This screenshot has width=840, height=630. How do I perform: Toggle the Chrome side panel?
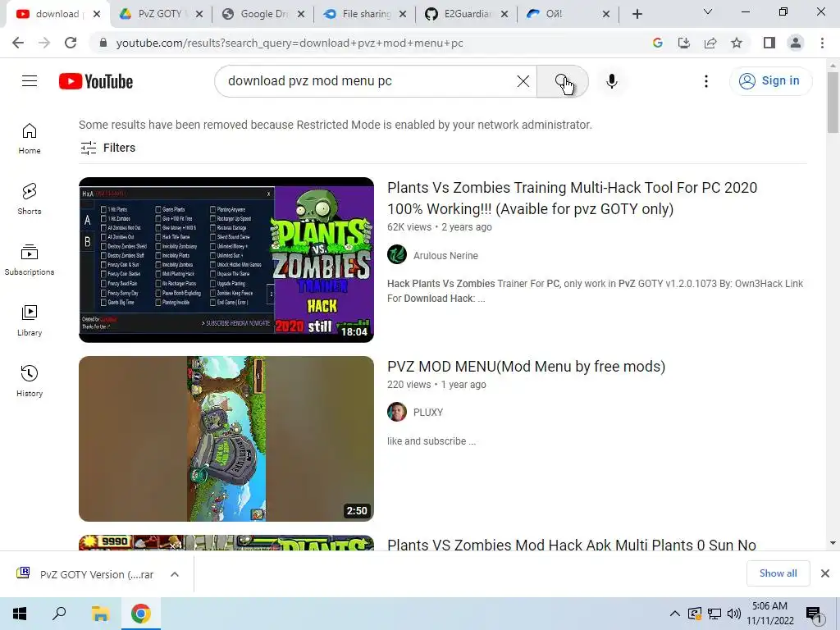[x=769, y=43]
